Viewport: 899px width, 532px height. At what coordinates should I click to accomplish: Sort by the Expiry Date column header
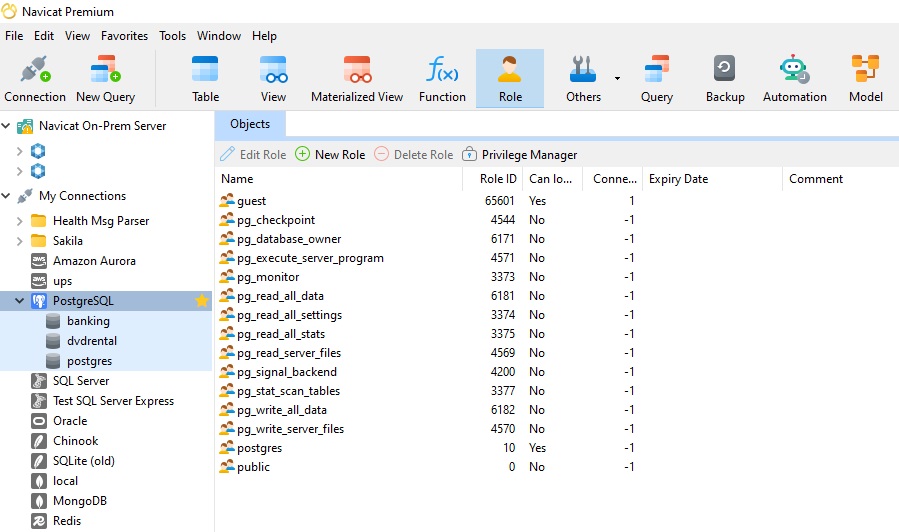712,179
